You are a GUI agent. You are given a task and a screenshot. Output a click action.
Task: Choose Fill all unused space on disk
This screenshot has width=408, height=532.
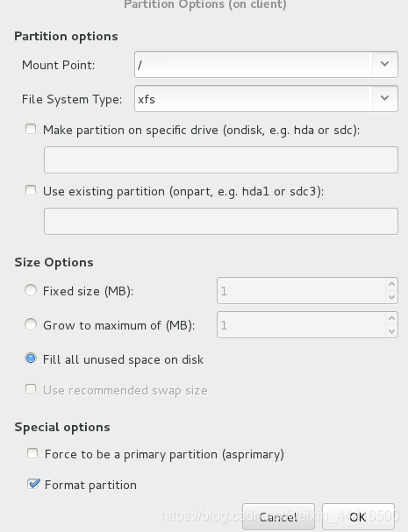[31, 358]
